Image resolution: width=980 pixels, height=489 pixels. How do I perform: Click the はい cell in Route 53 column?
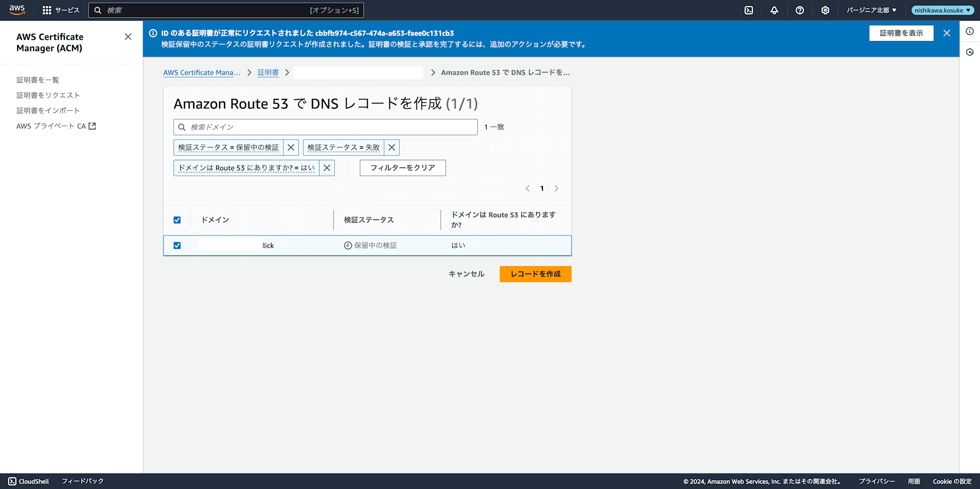click(x=458, y=245)
